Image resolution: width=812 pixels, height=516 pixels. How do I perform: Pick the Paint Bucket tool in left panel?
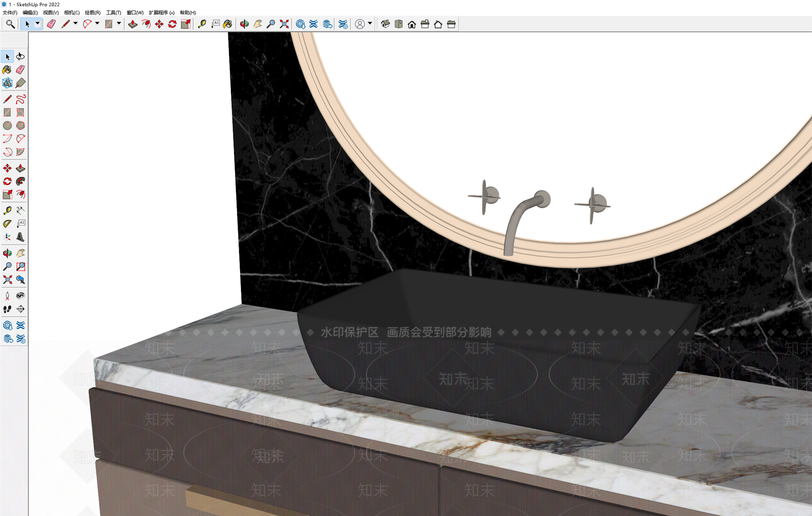click(x=7, y=70)
